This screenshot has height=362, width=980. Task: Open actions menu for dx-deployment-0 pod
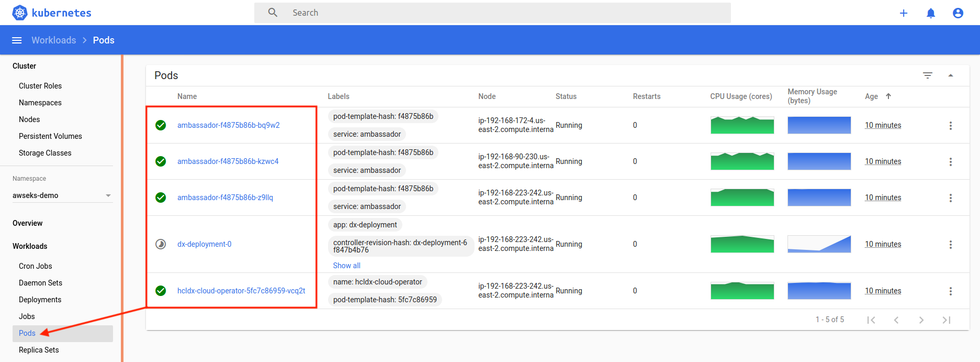click(951, 245)
